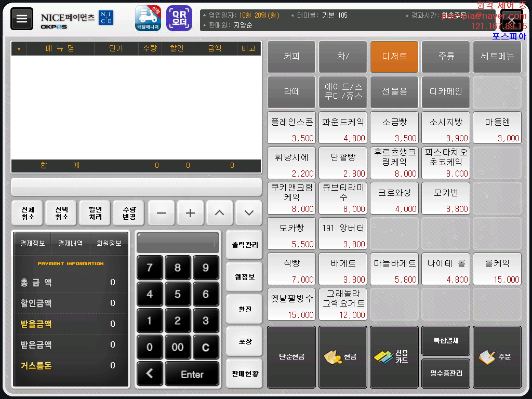The image size is (532, 399).
Task: Open the hamburger menu in top-left corner
Action: 21,19
